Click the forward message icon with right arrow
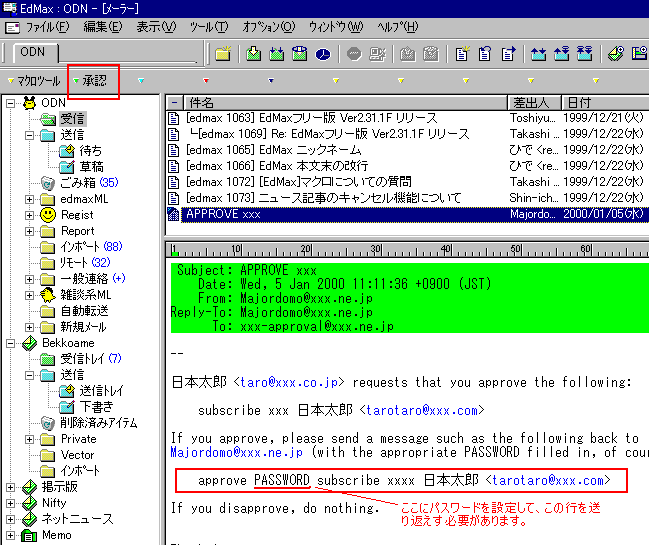649x545 pixels. (x=508, y=54)
